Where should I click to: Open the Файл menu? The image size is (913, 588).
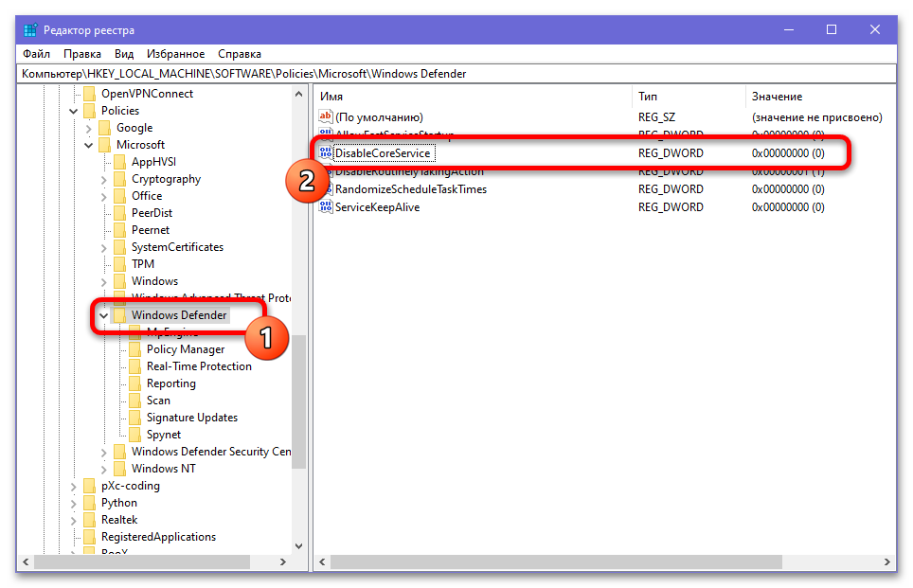point(37,54)
